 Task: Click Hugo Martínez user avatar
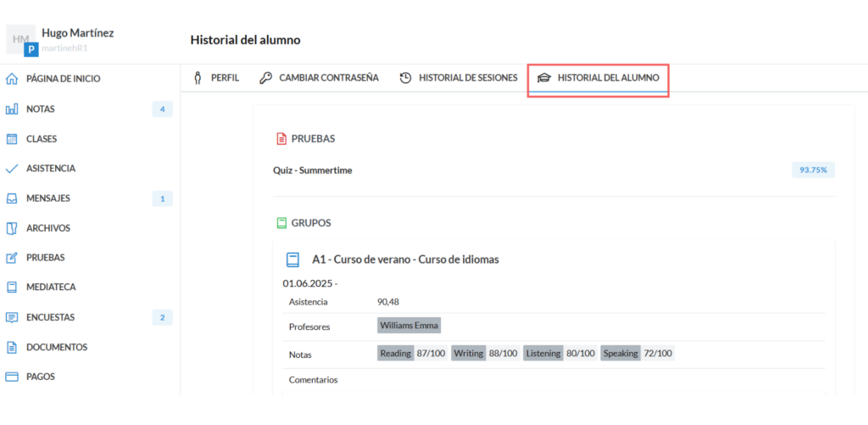click(21, 40)
